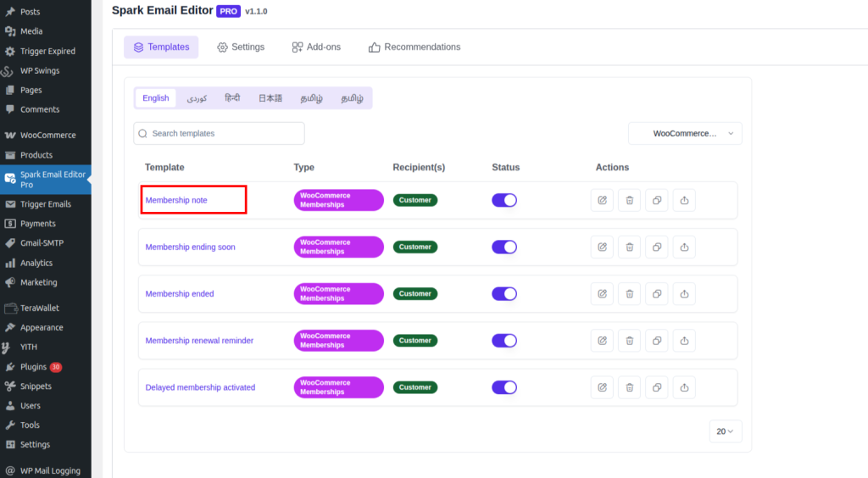
Task: Turn off Delayed membership activated status
Action: click(x=504, y=387)
